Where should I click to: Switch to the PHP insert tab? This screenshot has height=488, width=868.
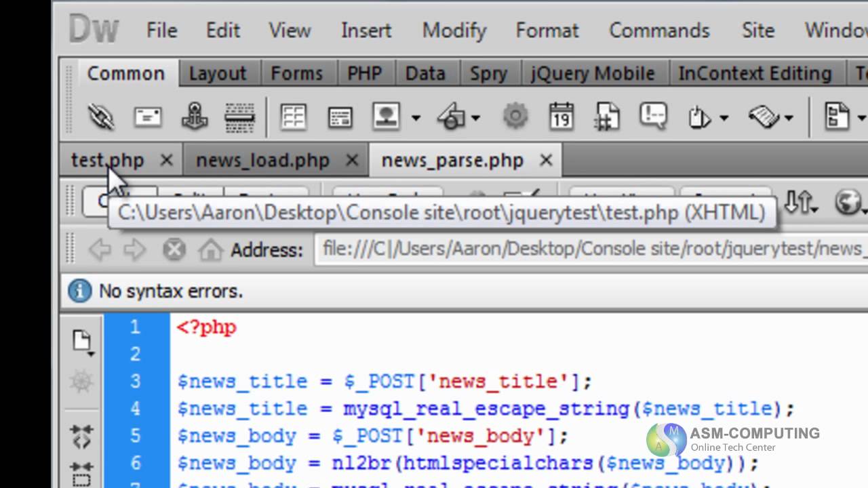pyautogui.click(x=365, y=73)
